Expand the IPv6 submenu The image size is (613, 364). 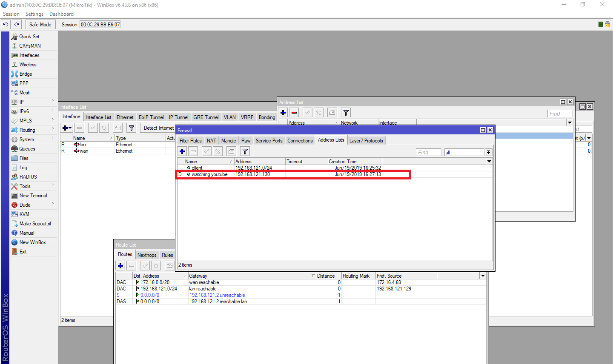point(34,111)
